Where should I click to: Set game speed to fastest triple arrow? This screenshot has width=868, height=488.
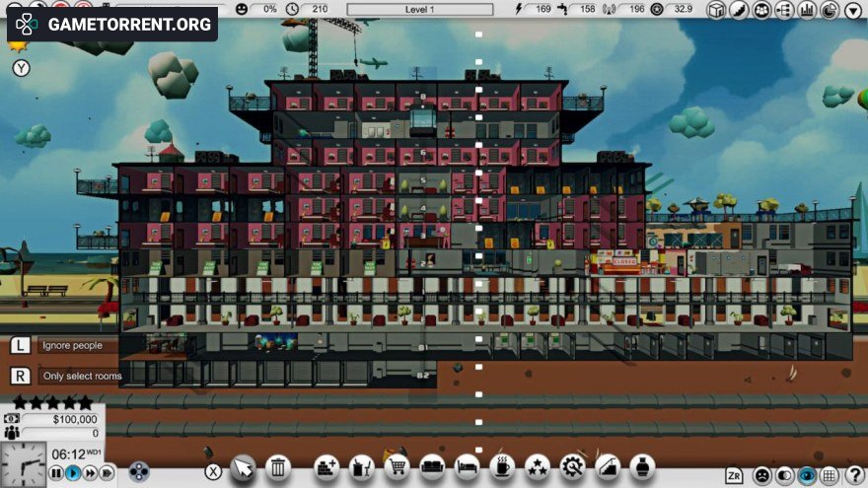coord(108,473)
